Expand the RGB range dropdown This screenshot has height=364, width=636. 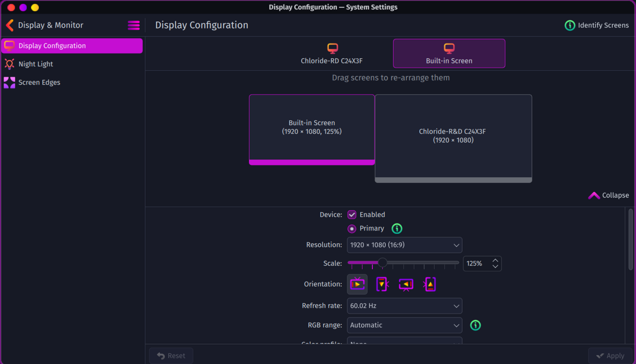coord(404,325)
